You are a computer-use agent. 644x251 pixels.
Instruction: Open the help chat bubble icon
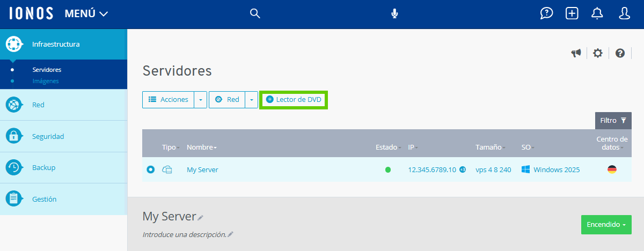pyautogui.click(x=546, y=13)
